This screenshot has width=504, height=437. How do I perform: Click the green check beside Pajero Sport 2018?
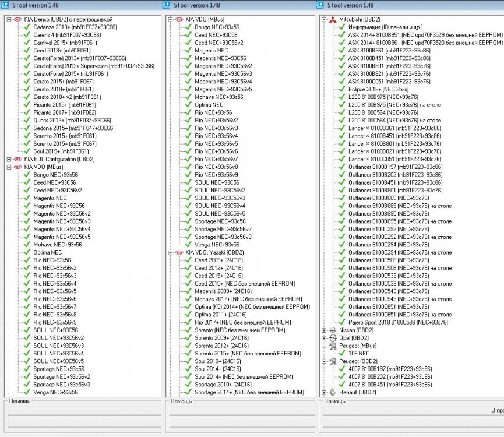(x=343, y=322)
